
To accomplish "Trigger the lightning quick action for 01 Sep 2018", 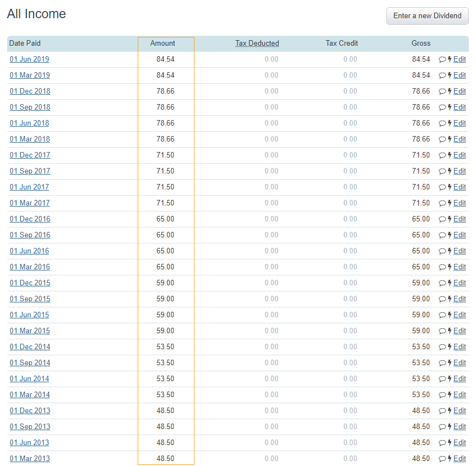I will 449,107.
